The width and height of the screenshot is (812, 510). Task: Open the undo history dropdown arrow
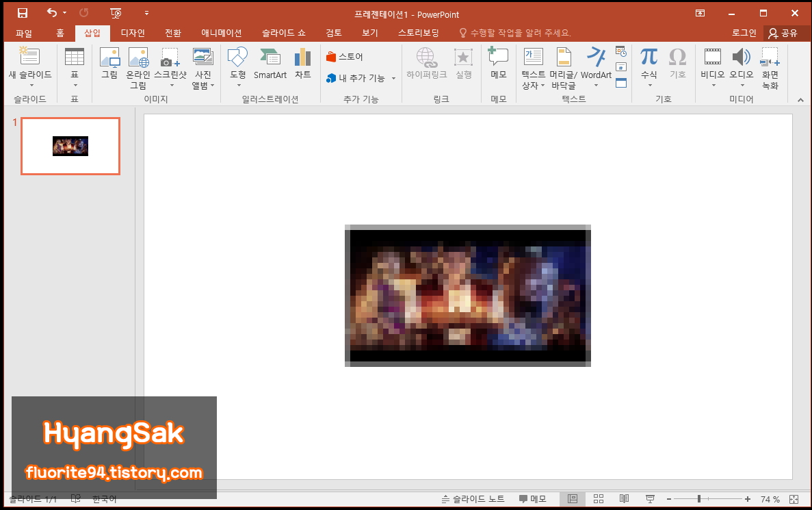(65, 12)
